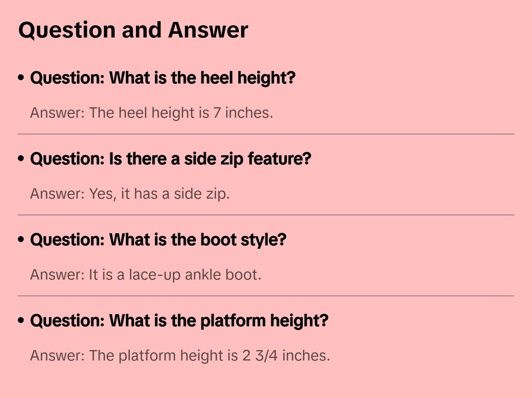Screen dimensions: 532x398
Task: Click the word "Answer" in the page heading
Action: pos(208,30)
